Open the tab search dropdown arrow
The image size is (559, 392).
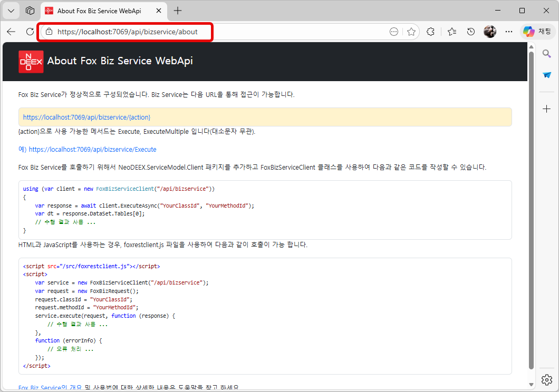click(11, 11)
